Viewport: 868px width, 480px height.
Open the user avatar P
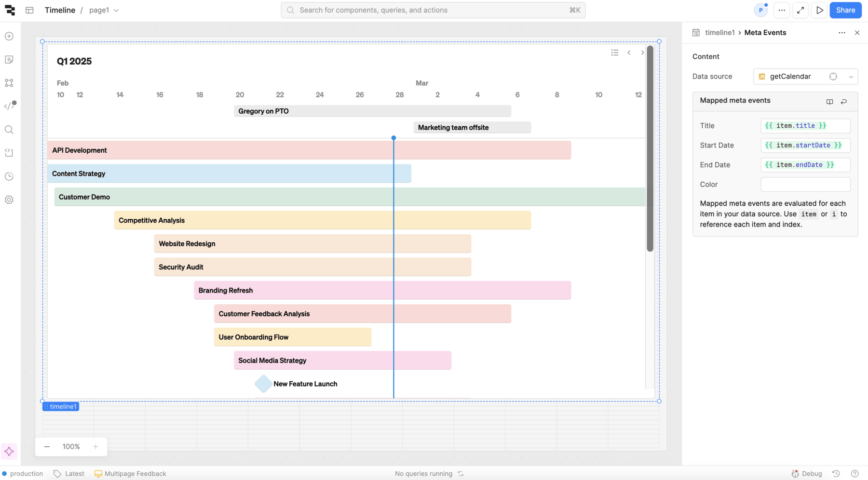click(x=761, y=10)
